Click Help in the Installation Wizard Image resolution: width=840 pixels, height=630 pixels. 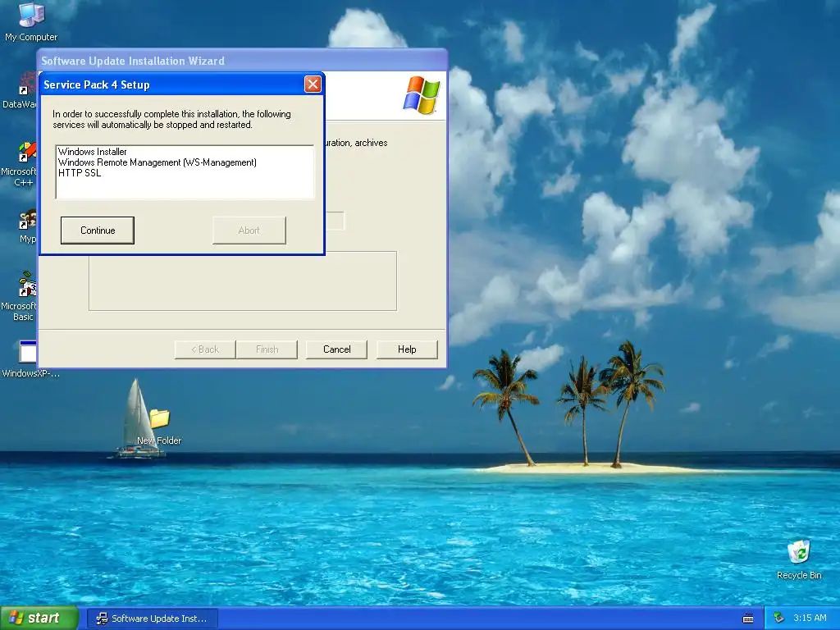(x=407, y=349)
